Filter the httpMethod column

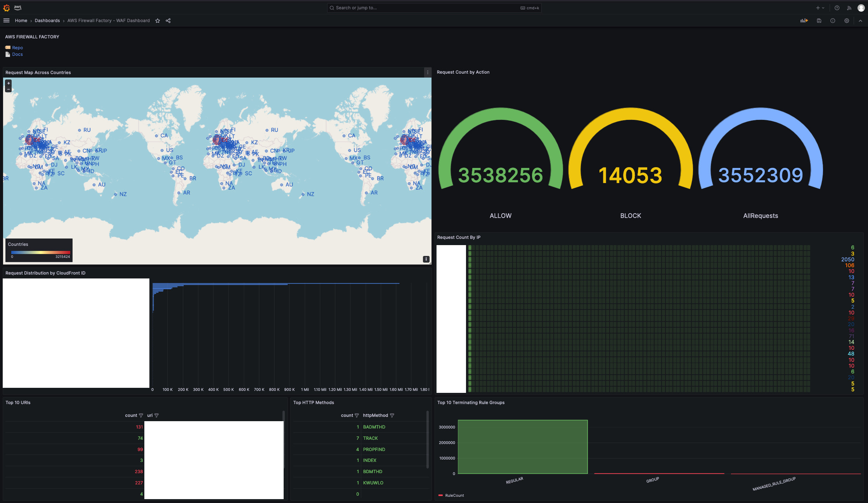point(392,415)
